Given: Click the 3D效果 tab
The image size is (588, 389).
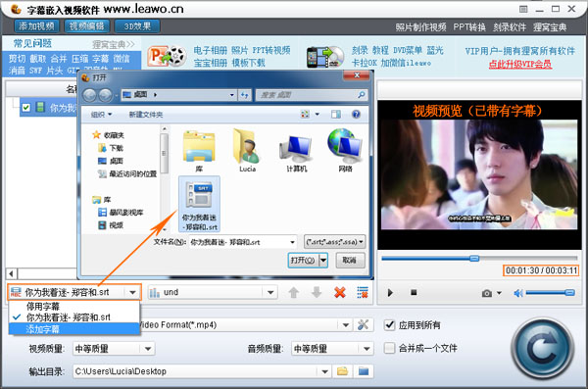Looking at the screenshot, I should tap(137, 26).
